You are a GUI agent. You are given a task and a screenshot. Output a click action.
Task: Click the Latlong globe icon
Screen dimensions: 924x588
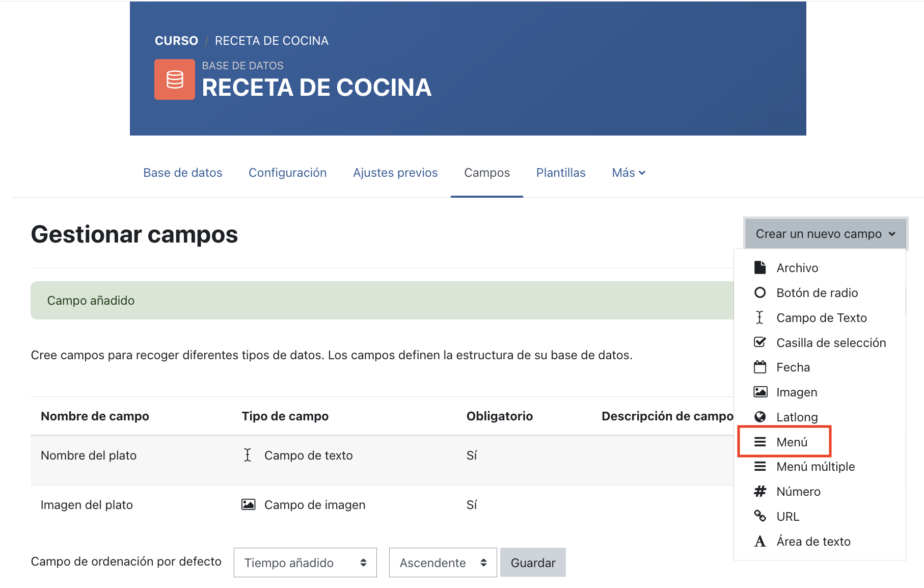pyautogui.click(x=760, y=417)
